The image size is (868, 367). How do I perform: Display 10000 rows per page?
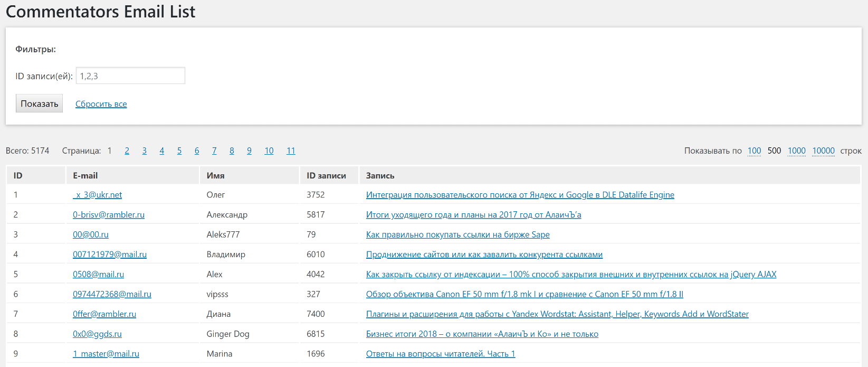pos(823,151)
